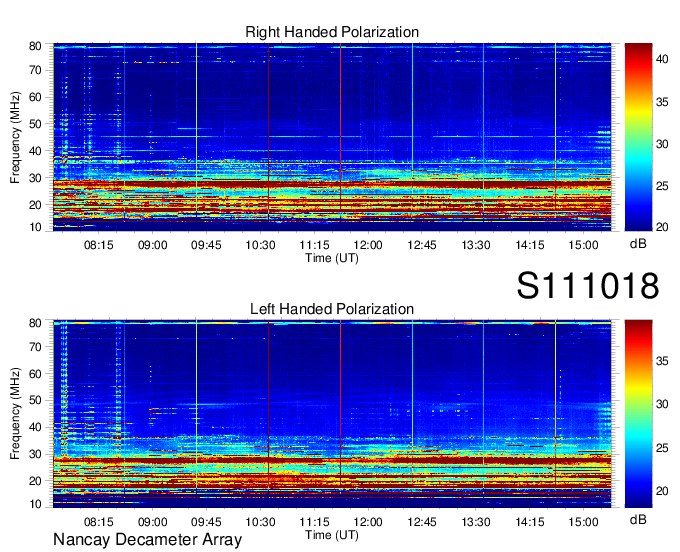The image size is (680, 552).
Task: Click the "15:00" time tick under Left Handed plot
Action: [x=583, y=522]
